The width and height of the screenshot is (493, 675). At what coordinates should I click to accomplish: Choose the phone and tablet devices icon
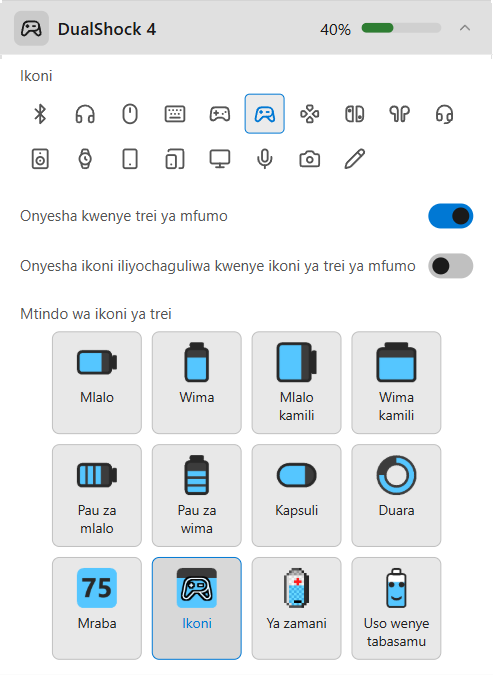(x=175, y=159)
